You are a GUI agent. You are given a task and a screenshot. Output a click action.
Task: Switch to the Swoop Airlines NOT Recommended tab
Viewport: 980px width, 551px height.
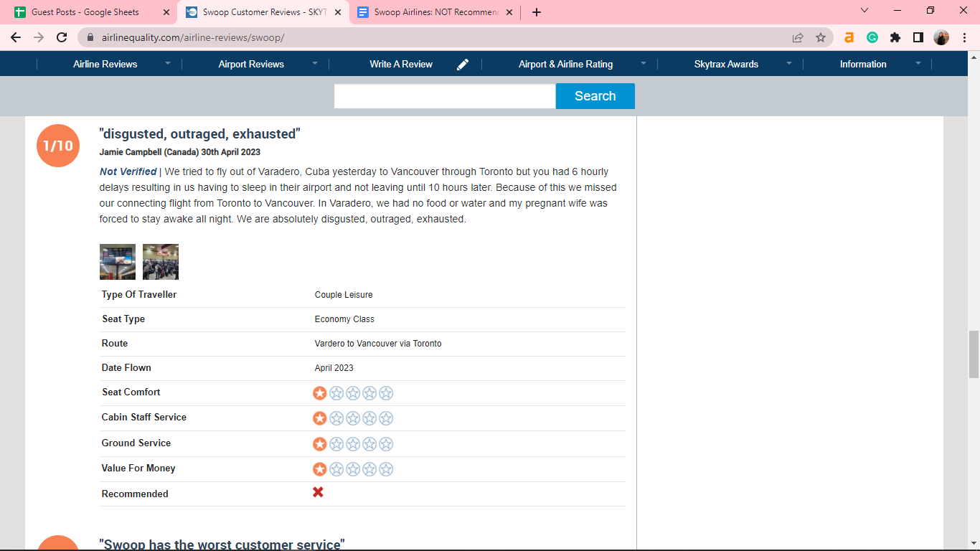click(x=435, y=12)
